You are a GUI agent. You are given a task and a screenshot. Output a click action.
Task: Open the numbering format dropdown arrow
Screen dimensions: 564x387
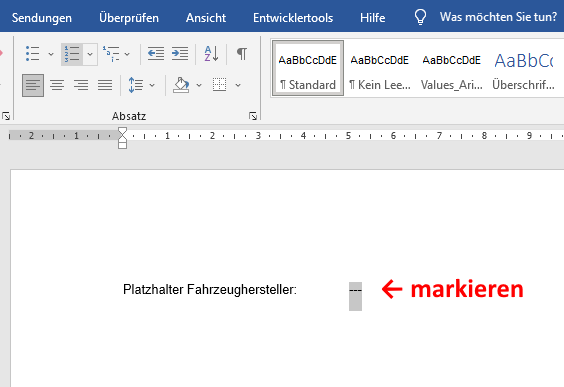90,54
